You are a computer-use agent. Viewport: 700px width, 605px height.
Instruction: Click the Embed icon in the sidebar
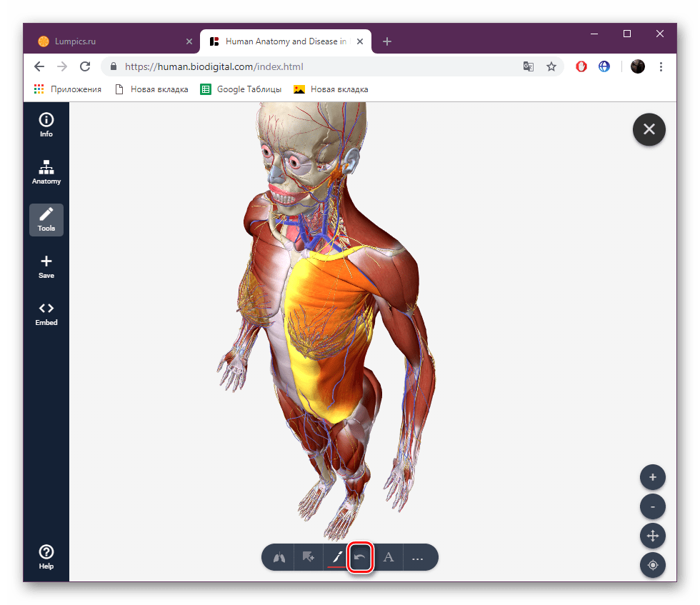pos(46,314)
